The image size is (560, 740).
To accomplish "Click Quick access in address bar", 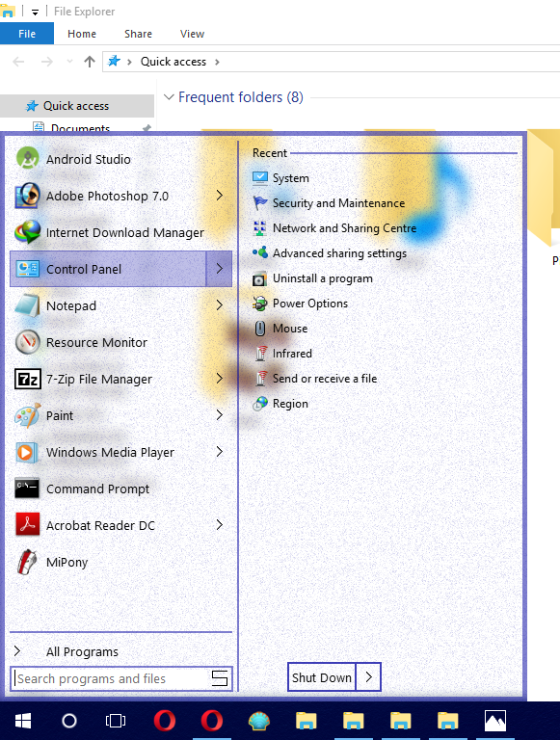I will click(173, 62).
